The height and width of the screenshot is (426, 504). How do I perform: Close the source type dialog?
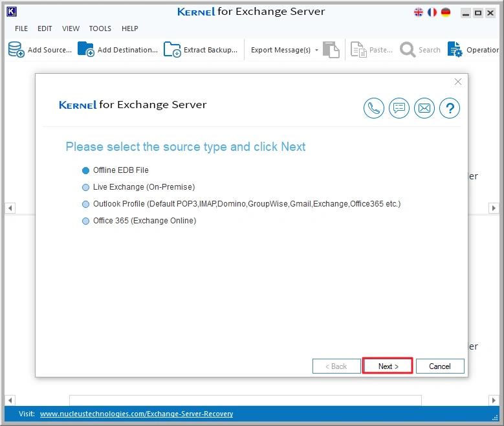(x=458, y=82)
